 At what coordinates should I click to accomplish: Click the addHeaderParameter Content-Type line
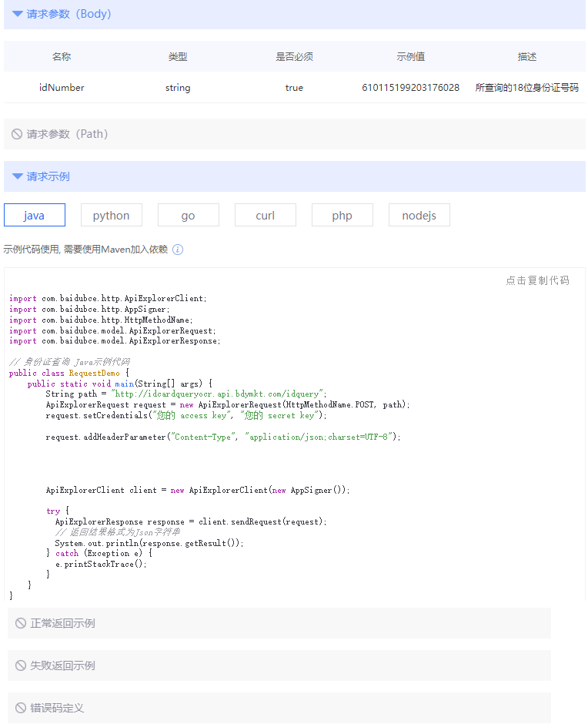(x=223, y=437)
